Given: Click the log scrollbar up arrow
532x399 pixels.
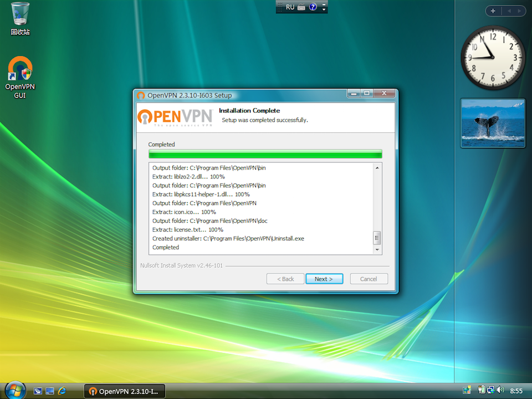Looking at the screenshot, I should pyautogui.click(x=377, y=168).
